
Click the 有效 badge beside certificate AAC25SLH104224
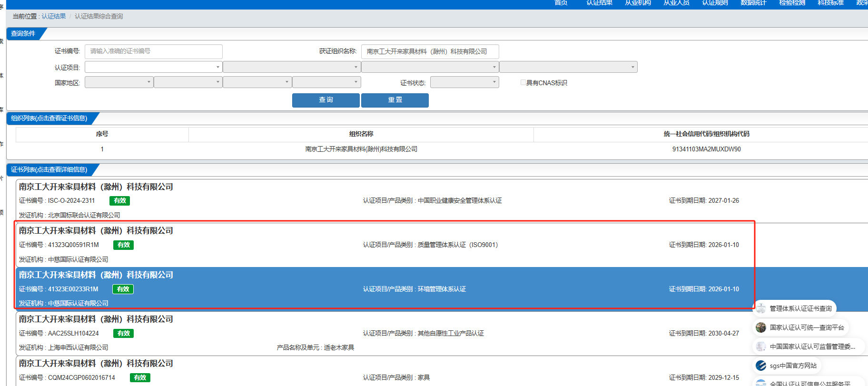(123, 334)
